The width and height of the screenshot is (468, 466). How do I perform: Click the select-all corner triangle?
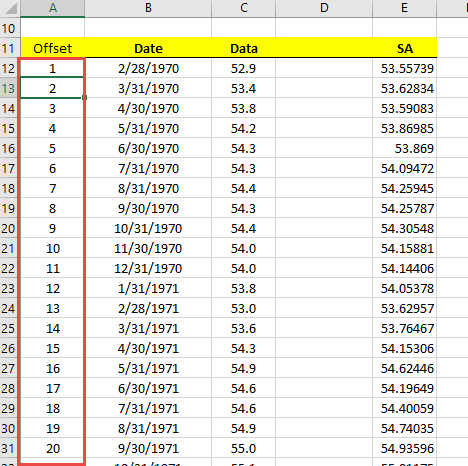click(x=10, y=8)
